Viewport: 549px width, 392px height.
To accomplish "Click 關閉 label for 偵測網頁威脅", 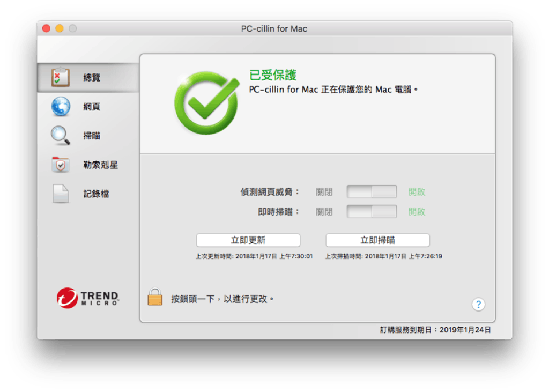I will (x=324, y=192).
